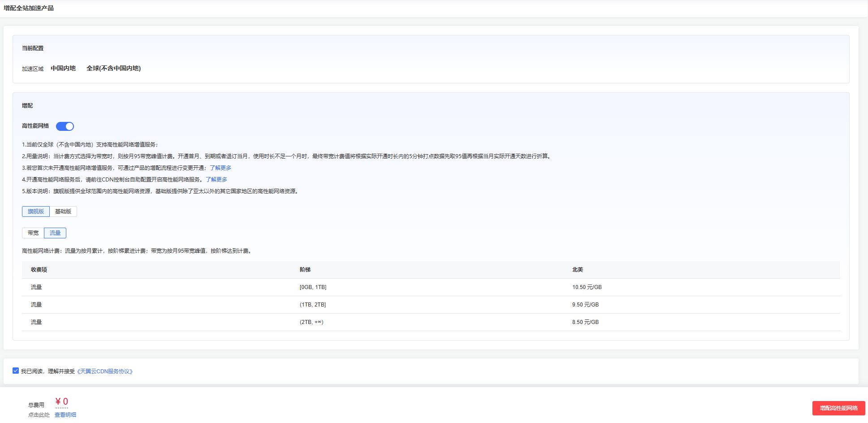Click the ¥ 0 total fee amount

tap(62, 401)
